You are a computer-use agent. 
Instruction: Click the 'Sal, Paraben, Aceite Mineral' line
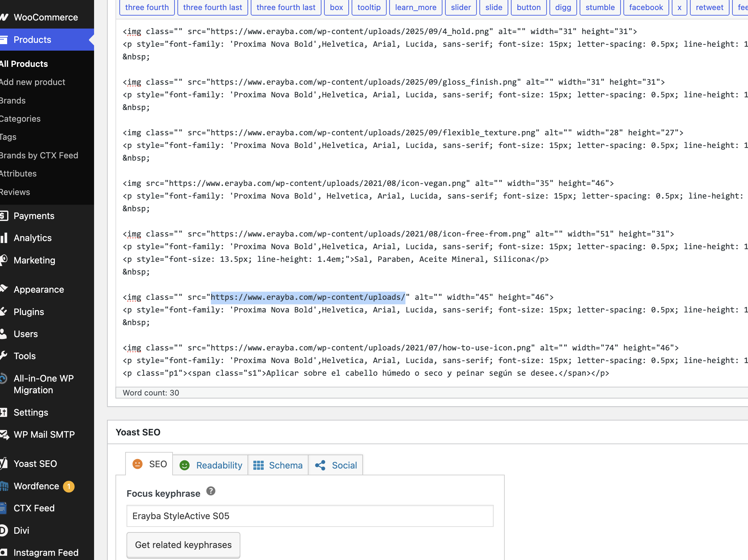tap(335, 259)
